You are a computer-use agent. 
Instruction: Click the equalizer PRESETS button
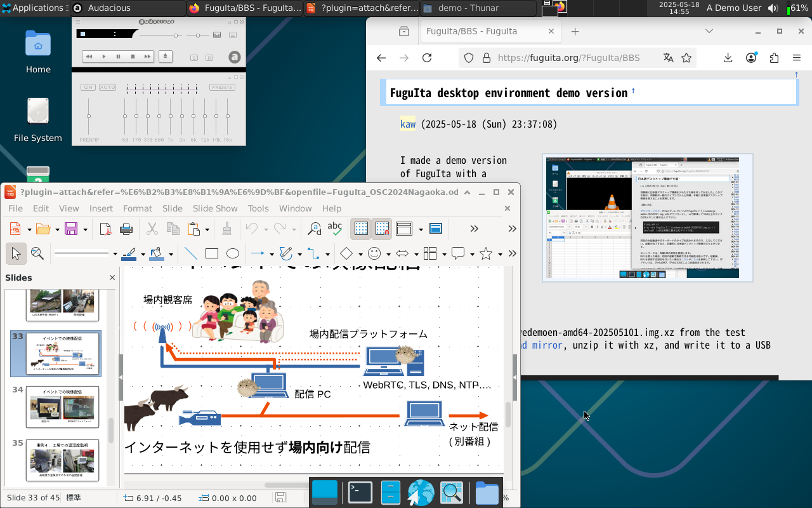(x=222, y=88)
